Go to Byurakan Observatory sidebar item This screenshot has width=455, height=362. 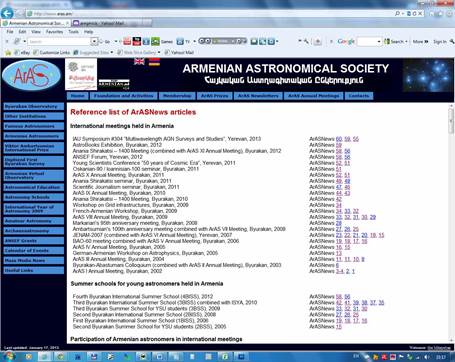tap(33, 107)
